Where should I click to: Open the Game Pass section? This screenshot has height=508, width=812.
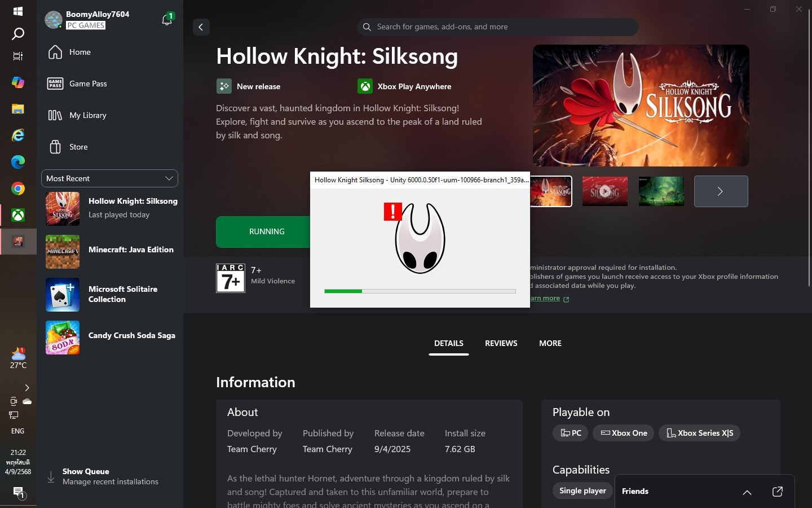[110, 84]
